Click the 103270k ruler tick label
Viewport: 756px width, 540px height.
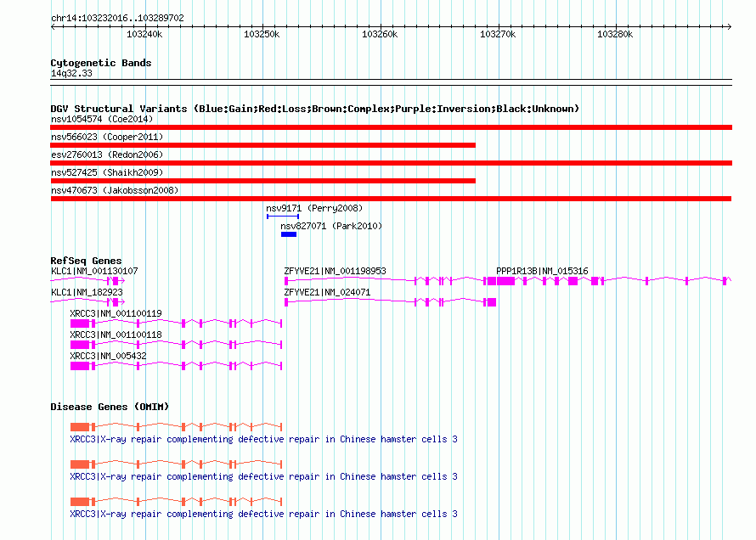point(498,34)
